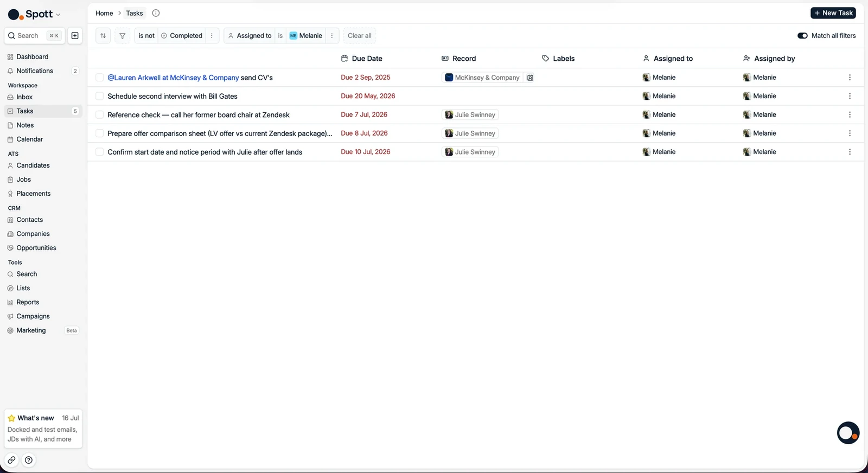This screenshot has height=473, width=868.
Task: Open Search under Tools
Action: click(43, 274)
